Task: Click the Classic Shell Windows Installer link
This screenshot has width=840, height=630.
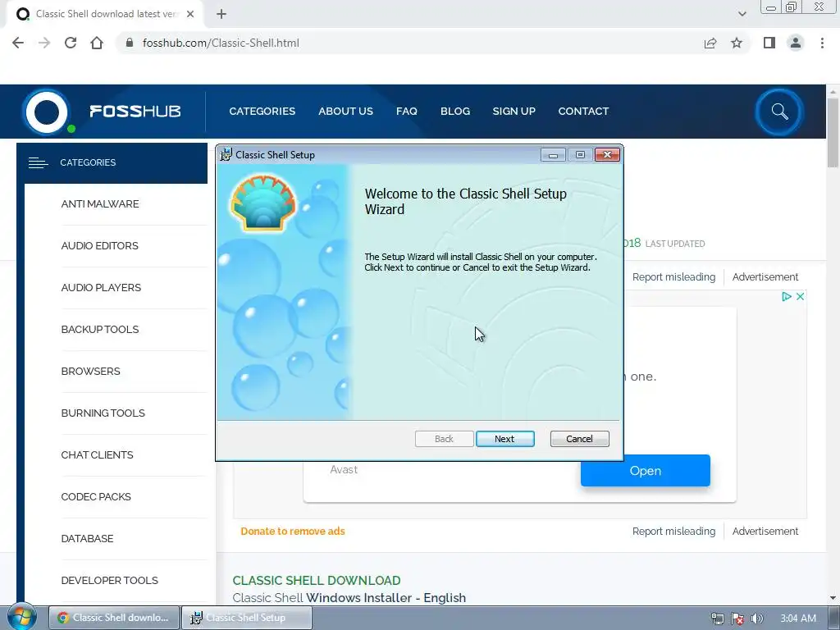Action: point(349,598)
